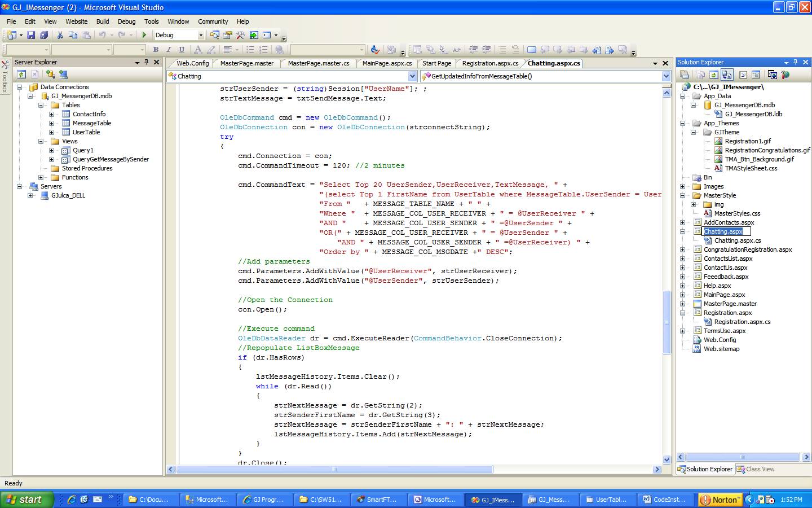
Task: Click the green Start Debugging arrow
Action: coord(144,35)
